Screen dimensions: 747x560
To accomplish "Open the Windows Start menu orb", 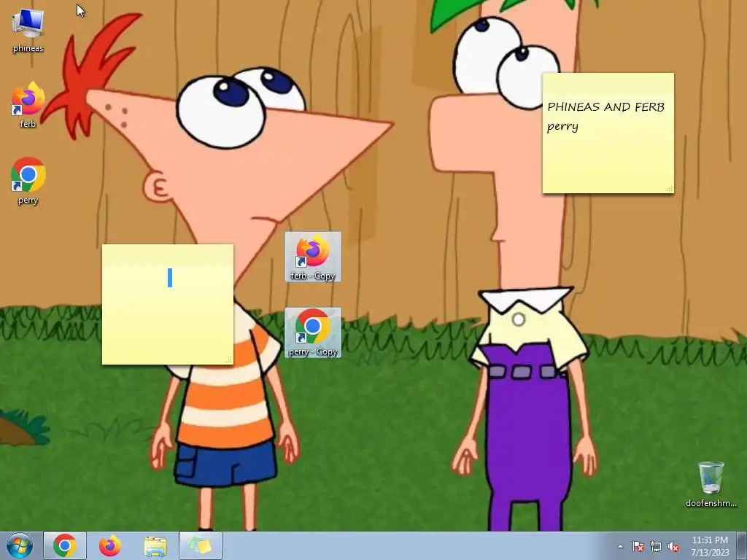I will click(20, 545).
